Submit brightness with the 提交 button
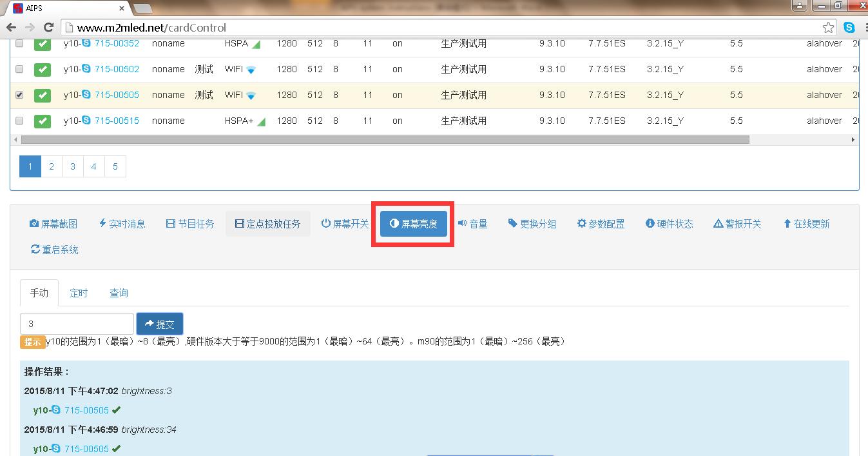 pos(160,324)
